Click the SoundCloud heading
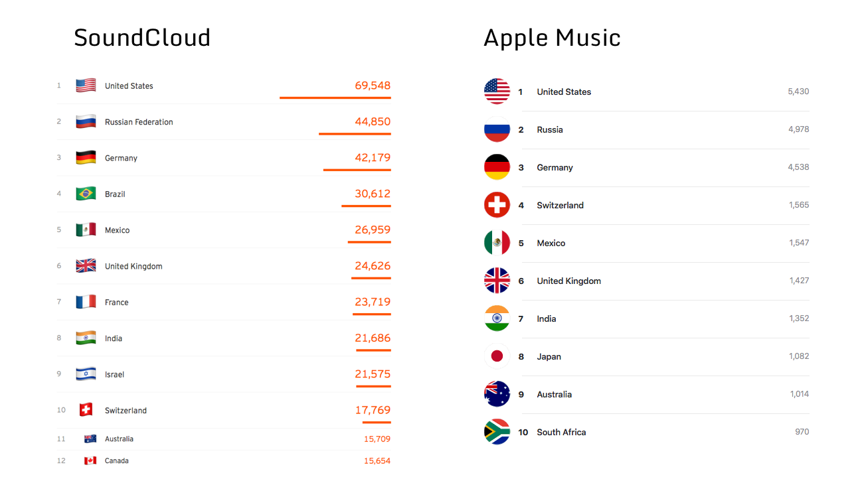The width and height of the screenshot is (868, 487). click(x=142, y=38)
